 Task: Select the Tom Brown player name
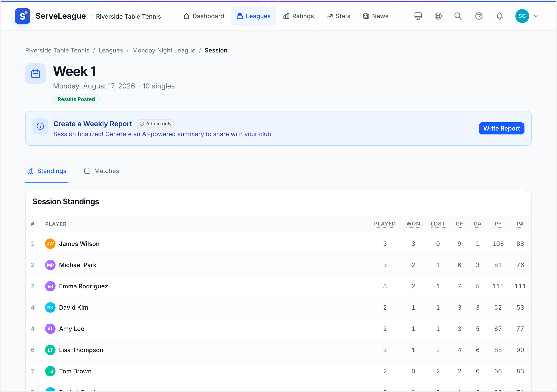[x=75, y=371]
